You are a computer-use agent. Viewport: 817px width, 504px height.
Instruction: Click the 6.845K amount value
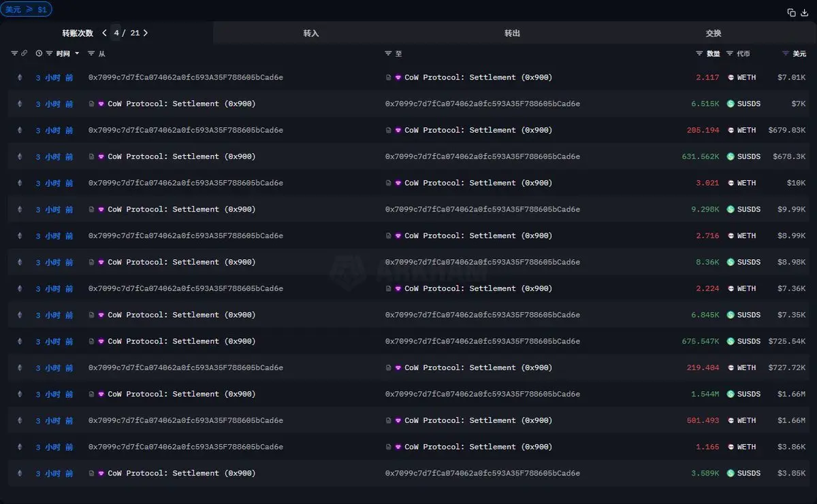tap(705, 315)
